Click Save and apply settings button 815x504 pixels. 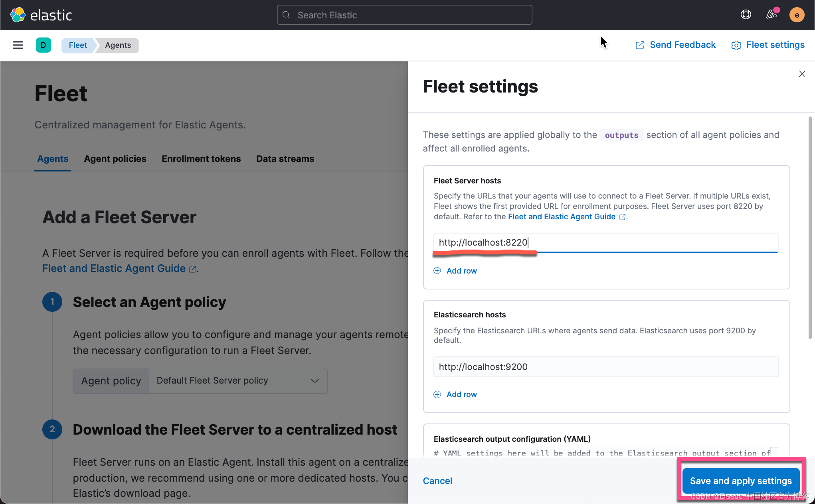(x=740, y=481)
